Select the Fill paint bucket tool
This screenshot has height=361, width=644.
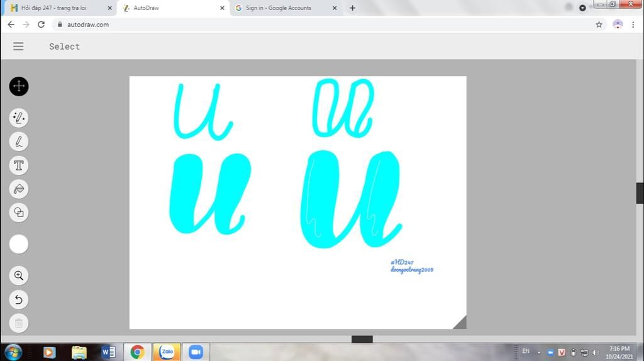click(19, 189)
